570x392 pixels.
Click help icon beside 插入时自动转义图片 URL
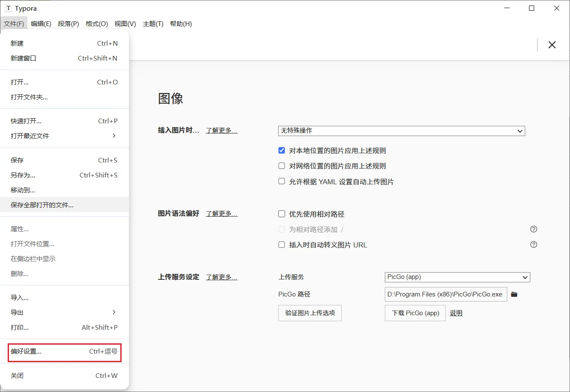click(533, 244)
